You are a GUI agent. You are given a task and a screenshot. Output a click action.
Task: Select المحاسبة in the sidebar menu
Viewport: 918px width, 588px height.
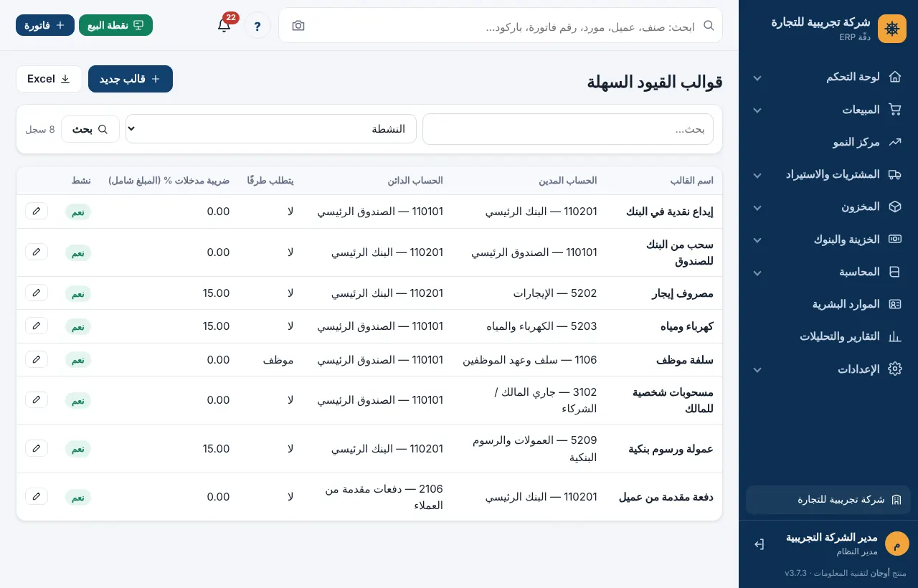828,272
